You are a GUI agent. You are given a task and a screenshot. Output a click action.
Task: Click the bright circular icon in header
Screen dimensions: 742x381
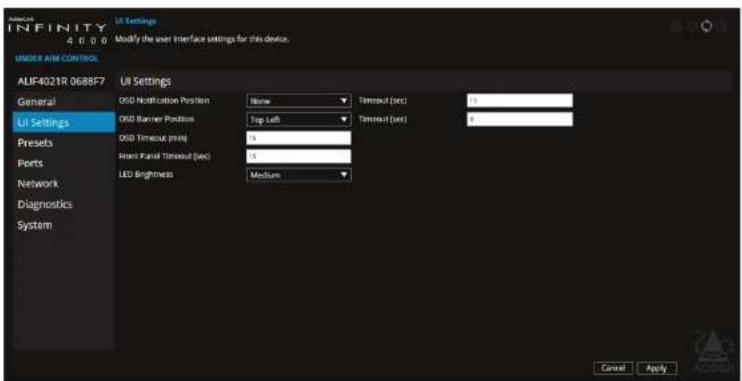pos(707,27)
